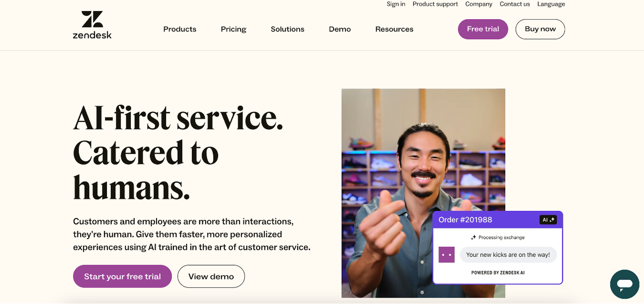Open the Products dropdown

tap(179, 29)
